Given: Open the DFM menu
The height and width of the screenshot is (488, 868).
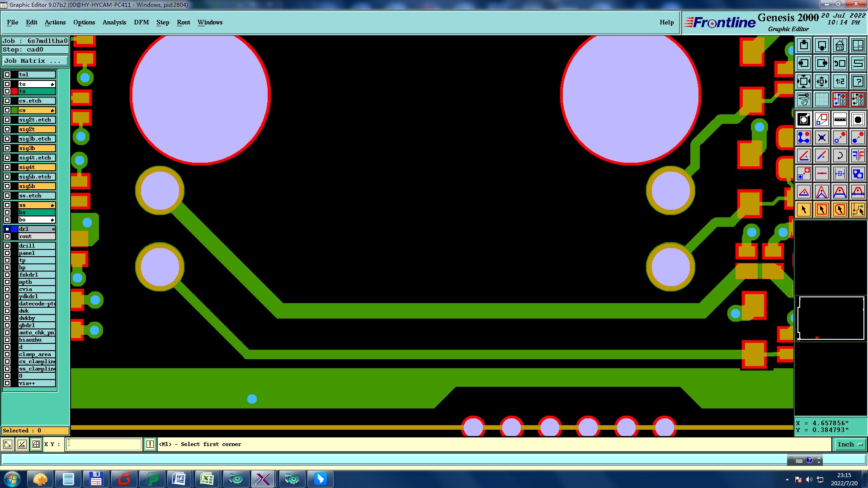Looking at the screenshot, I should (x=141, y=22).
